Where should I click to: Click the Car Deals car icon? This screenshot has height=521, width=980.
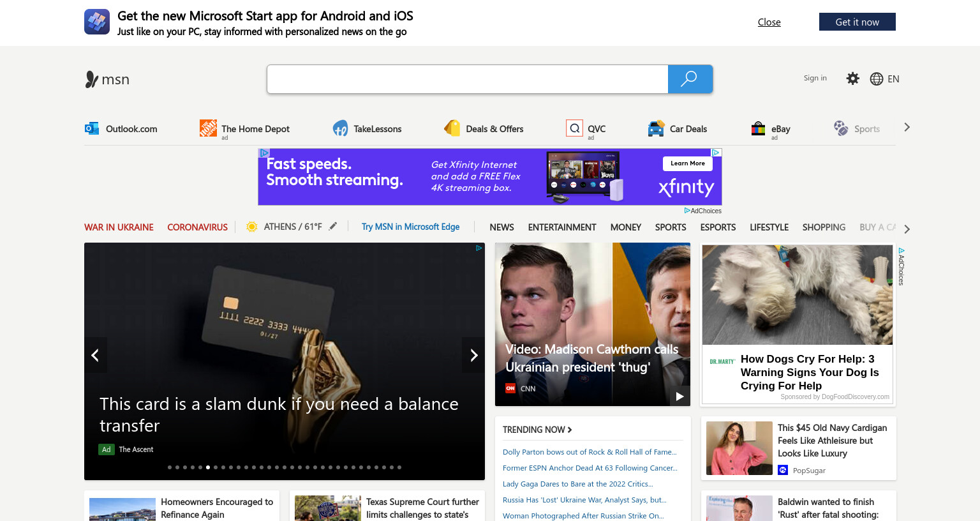coord(656,128)
